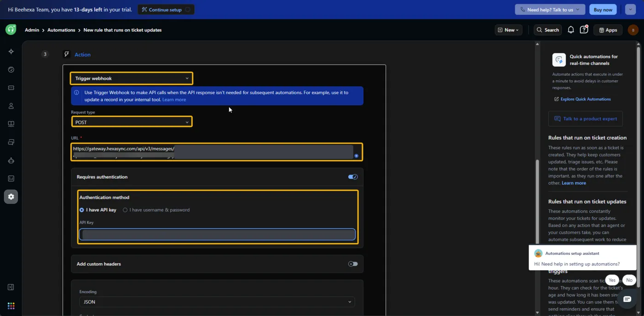Open Learn more link under ticket creation rules
The width and height of the screenshot is (644, 316).
(574, 183)
